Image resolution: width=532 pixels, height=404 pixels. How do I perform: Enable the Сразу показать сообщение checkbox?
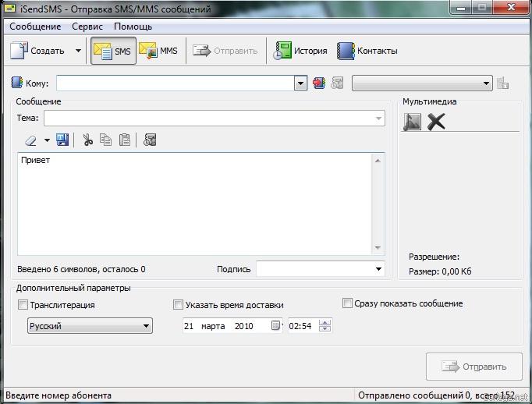[x=347, y=303]
